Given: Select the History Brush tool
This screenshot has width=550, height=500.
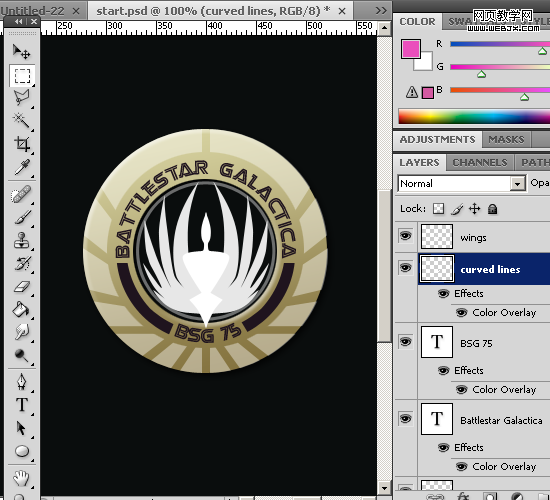Looking at the screenshot, I should pyautogui.click(x=22, y=264).
